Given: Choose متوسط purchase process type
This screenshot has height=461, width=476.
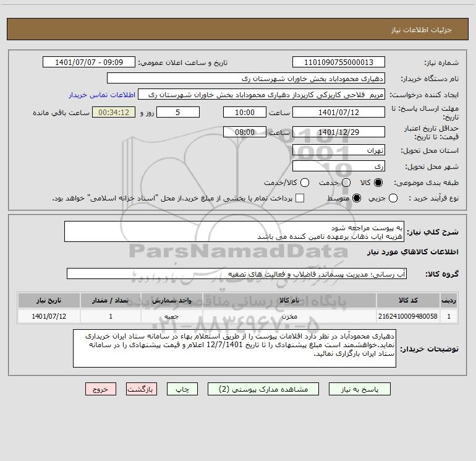Looking at the screenshot, I should click(x=357, y=198).
